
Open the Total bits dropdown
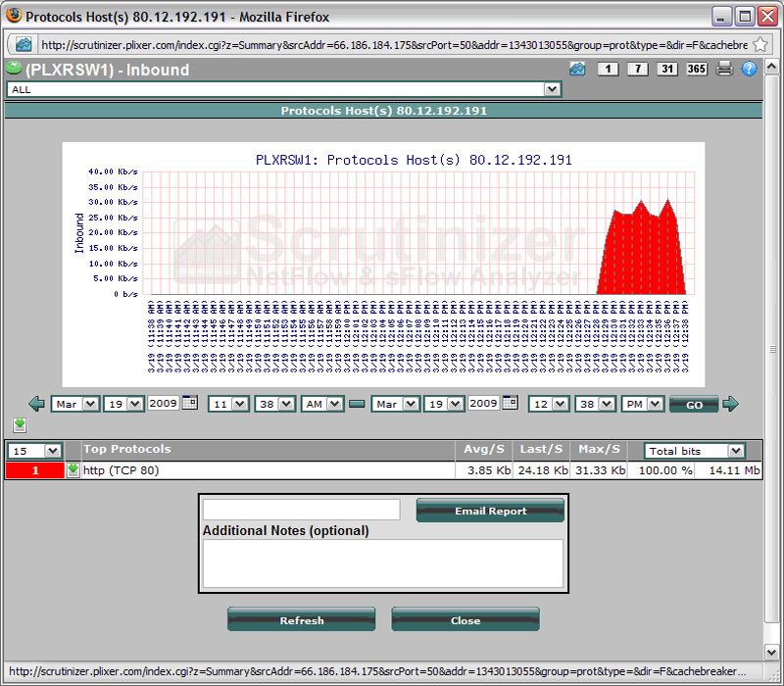pos(695,451)
